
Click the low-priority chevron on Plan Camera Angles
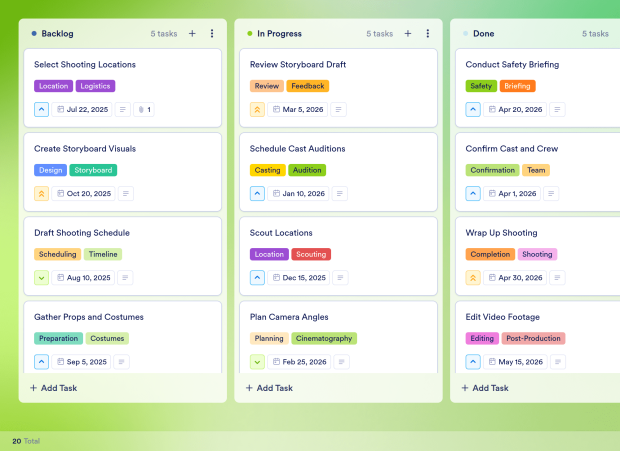tap(257, 362)
